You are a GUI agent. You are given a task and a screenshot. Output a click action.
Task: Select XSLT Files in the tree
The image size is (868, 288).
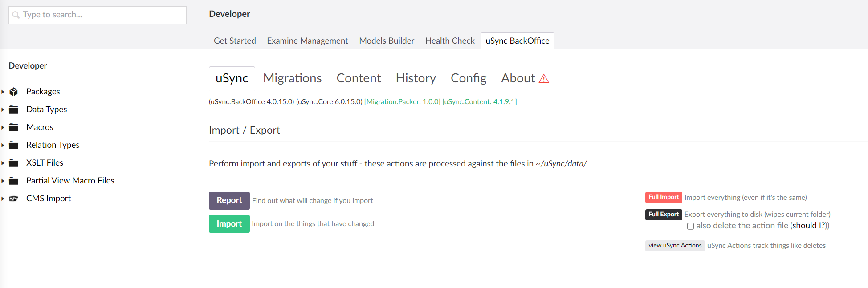pos(45,163)
